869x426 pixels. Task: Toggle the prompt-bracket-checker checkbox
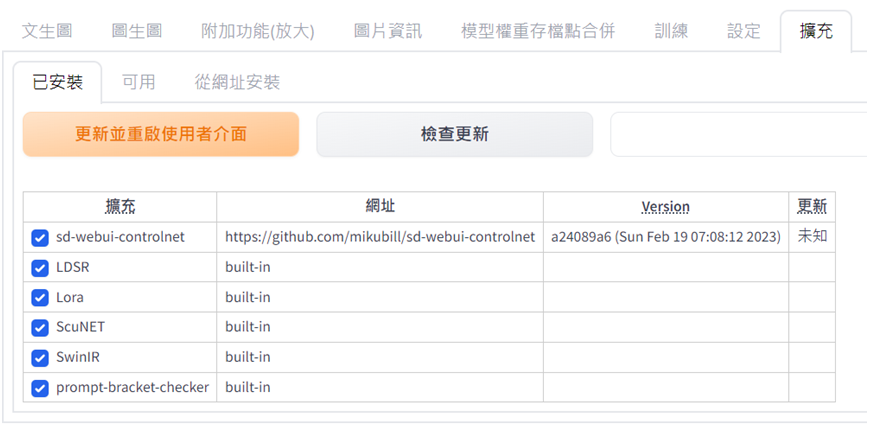pos(39,388)
